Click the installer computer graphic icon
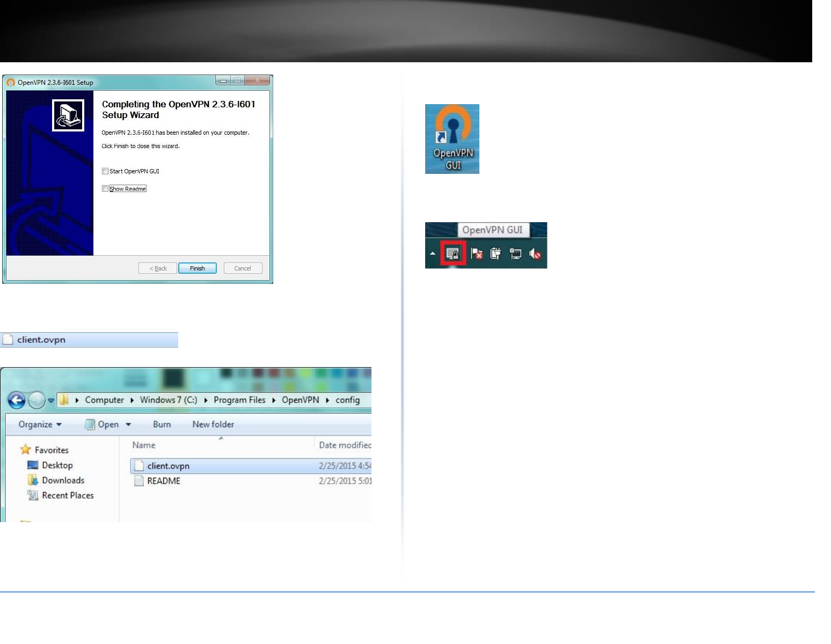 (68, 115)
